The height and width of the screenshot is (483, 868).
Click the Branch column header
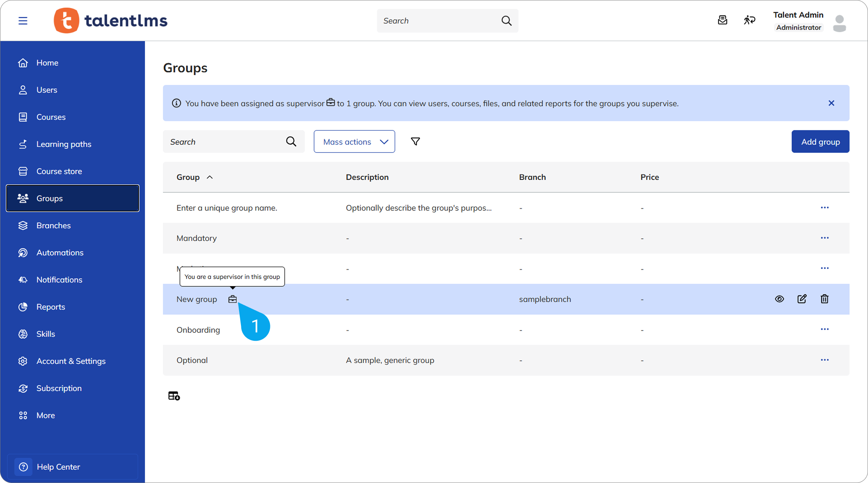[x=532, y=177]
